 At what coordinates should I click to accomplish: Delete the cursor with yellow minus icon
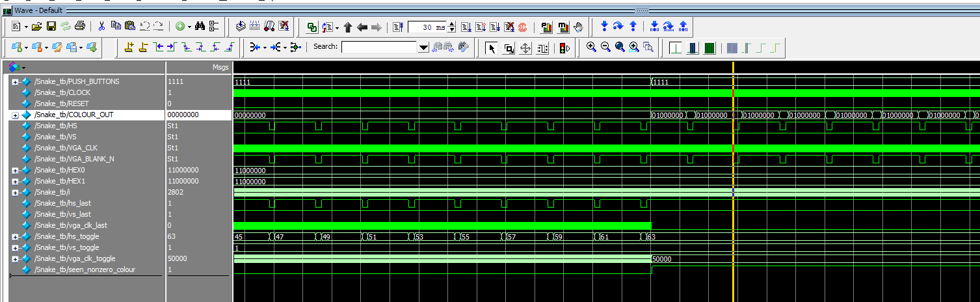pyautogui.click(x=142, y=47)
